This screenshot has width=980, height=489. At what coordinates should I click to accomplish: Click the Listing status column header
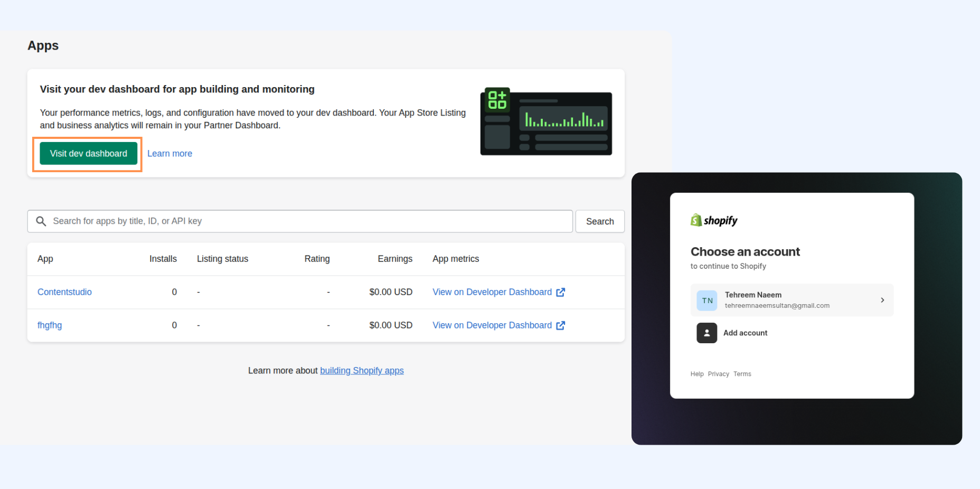tap(222, 259)
